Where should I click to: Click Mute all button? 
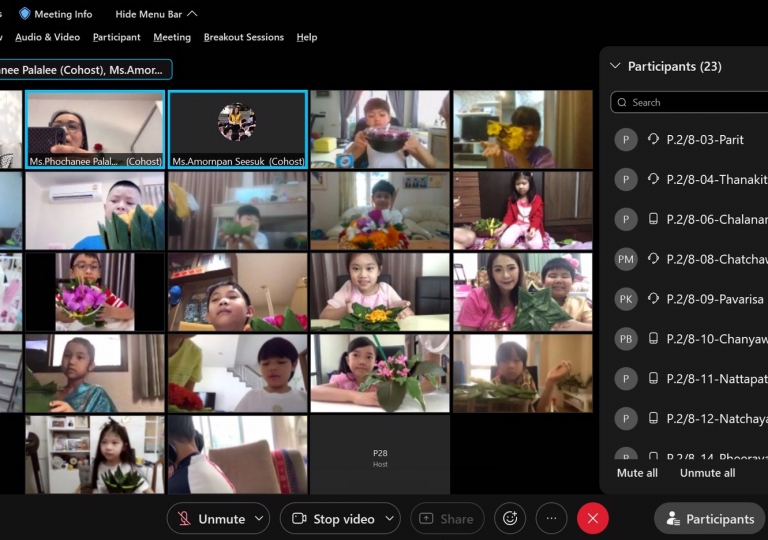637,473
